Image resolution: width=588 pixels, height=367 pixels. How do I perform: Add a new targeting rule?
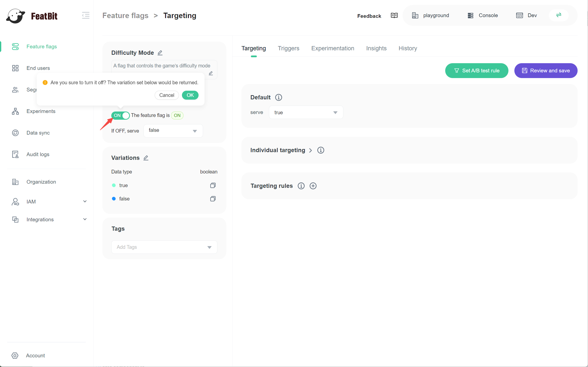[313, 186]
